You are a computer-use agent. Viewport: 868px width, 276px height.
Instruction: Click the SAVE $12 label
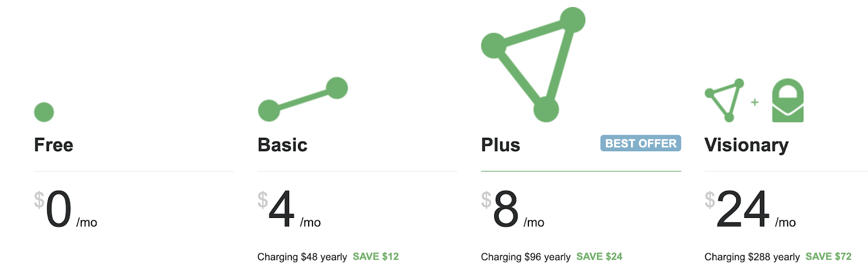(x=376, y=256)
